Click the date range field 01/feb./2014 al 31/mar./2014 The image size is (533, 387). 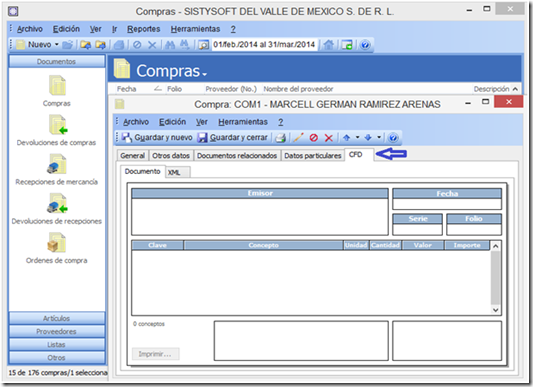point(264,45)
